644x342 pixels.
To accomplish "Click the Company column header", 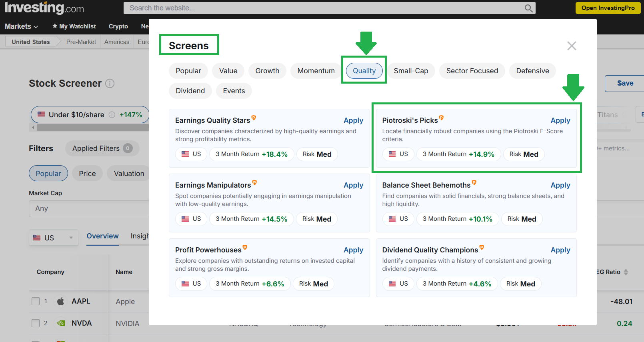I will [50, 272].
